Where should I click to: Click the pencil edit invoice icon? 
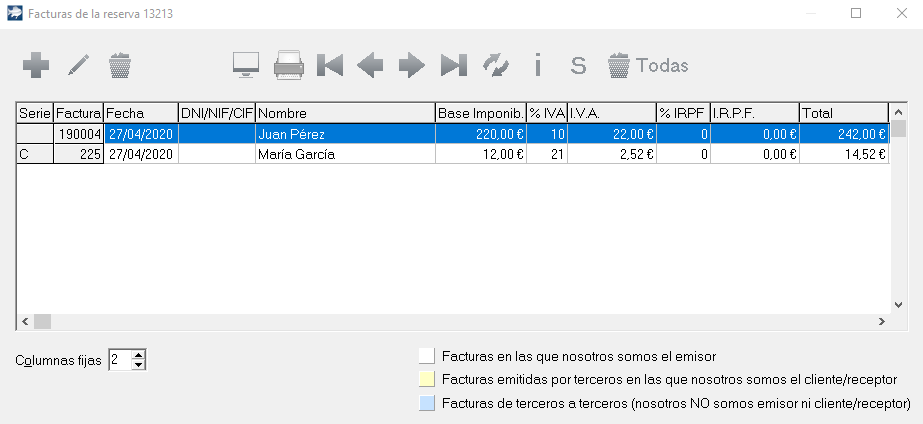[x=78, y=66]
